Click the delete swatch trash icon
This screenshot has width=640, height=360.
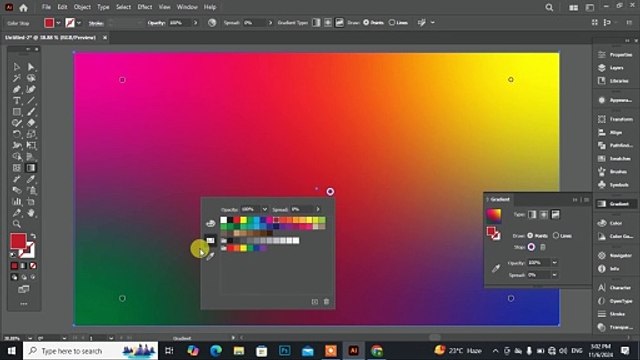(x=327, y=302)
